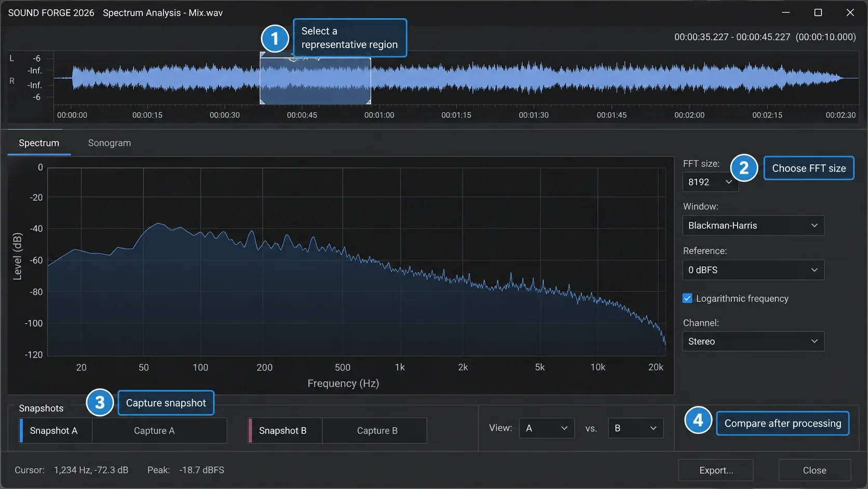Click the Peak value -18.7 dBFS
This screenshot has height=489, width=868.
(202, 470)
